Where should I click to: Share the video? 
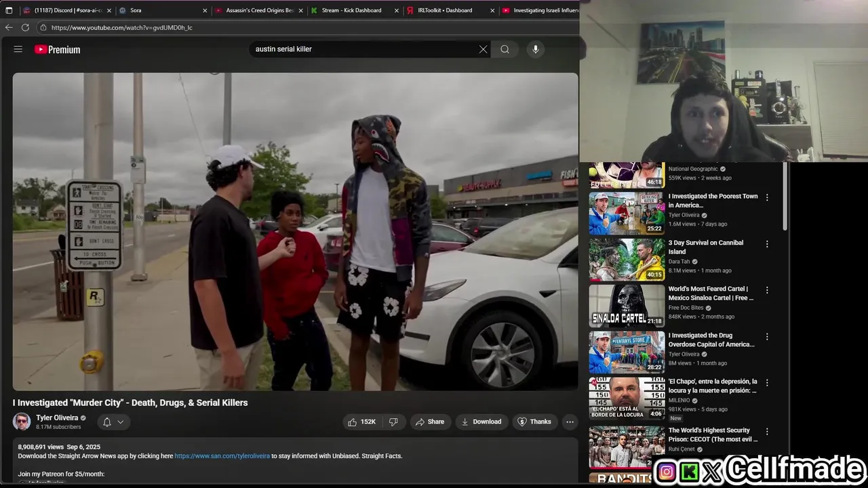pyautogui.click(x=430, y=422)
